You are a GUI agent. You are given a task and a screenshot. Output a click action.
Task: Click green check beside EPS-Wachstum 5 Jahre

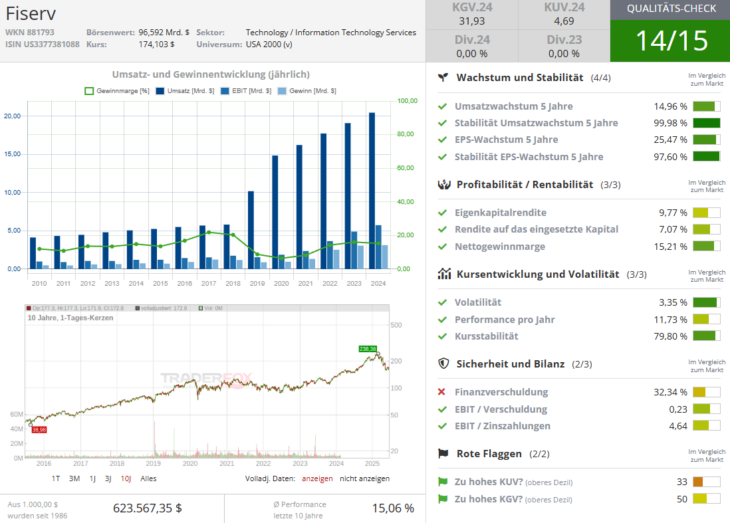(442, 140)
